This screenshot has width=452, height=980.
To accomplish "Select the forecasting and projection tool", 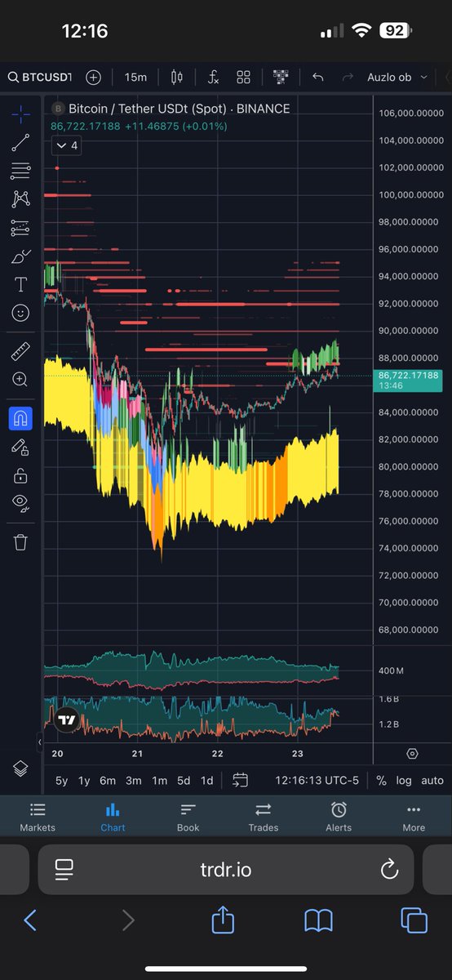I will pyautogui.click(x=20, y=228).
